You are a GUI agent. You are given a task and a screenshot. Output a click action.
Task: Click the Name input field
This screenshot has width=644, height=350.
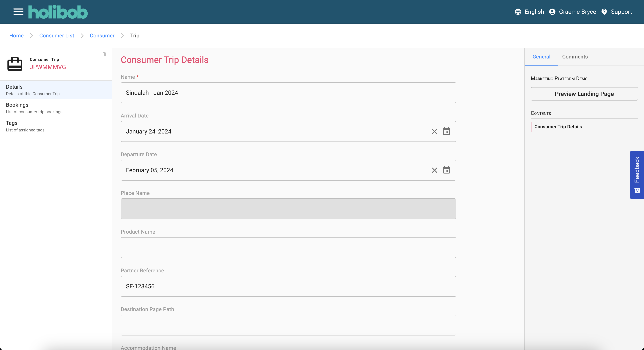click(288, 93)
